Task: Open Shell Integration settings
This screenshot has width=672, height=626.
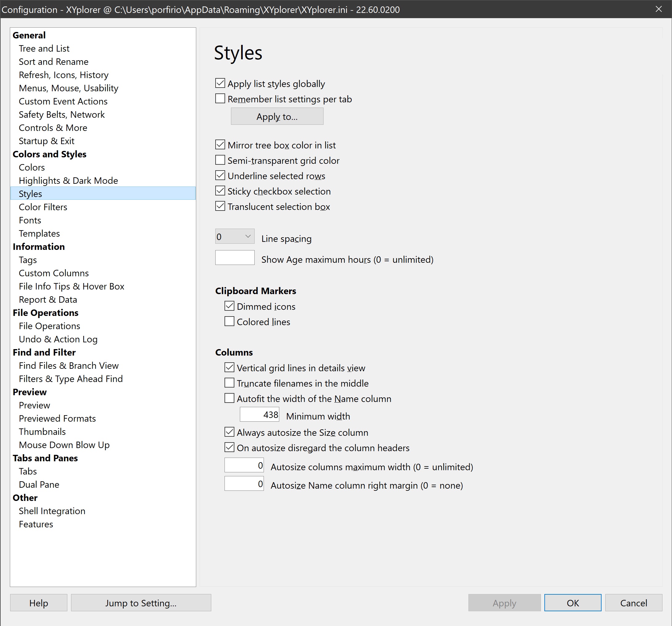Action: tap(52, 510)
